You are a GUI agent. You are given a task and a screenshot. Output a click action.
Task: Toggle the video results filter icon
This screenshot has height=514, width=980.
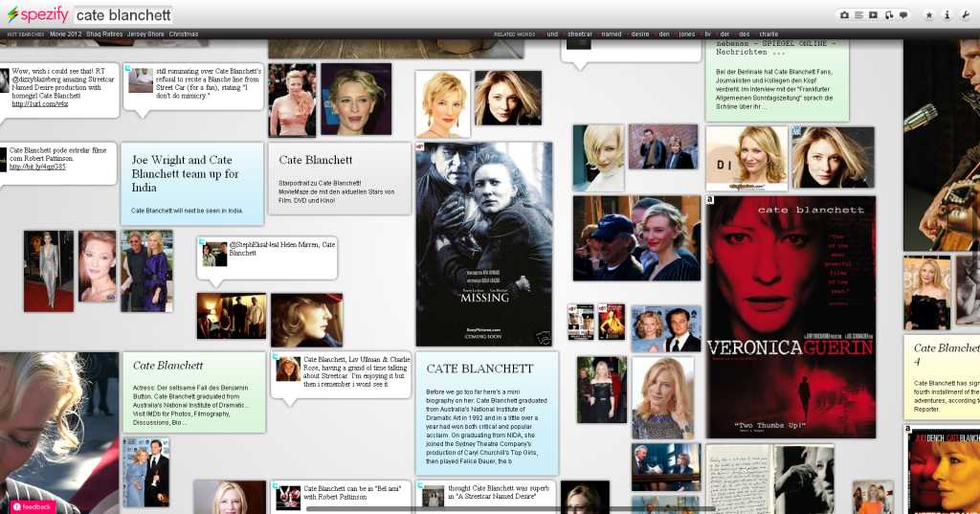point(873,15)
